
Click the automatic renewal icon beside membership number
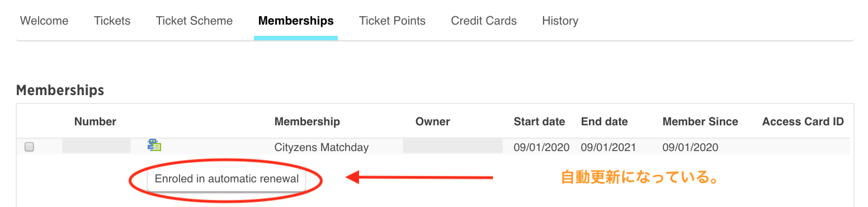[154, 145]
